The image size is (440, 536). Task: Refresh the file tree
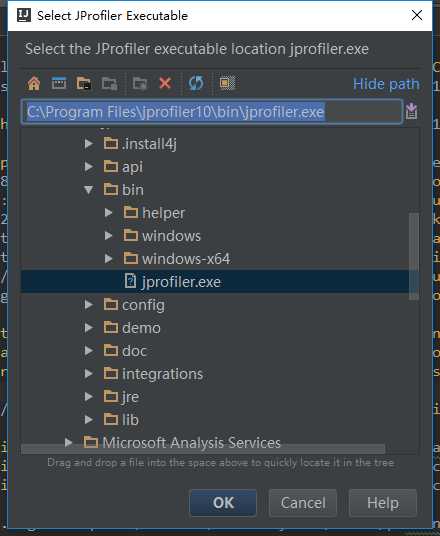196,83
